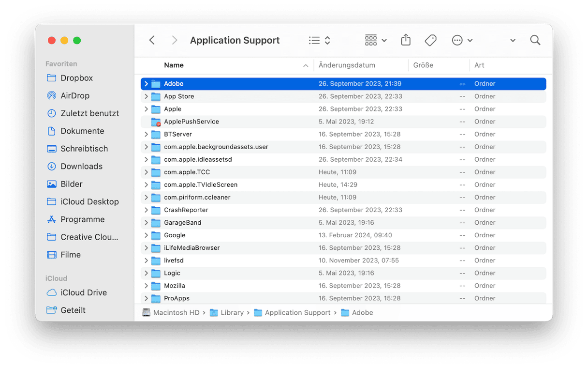Image resolution: width=588 pixels, height=368 pixels.
Task: Expand the Mozilla folder
Action: pos(146,286)
